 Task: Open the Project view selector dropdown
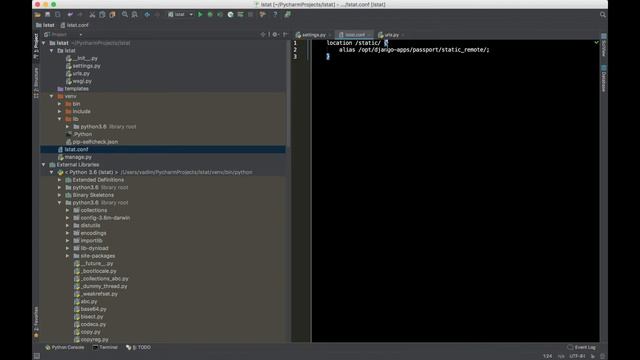(x=63, y=35)
